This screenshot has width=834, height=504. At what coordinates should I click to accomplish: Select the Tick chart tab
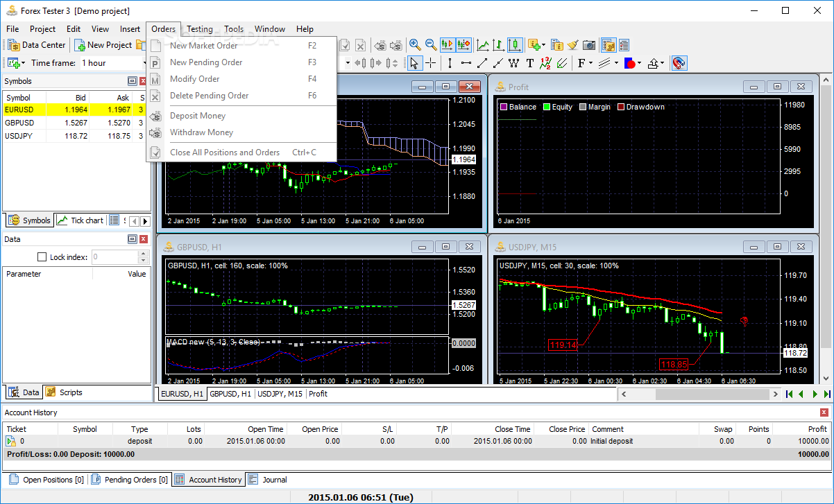[80, 220]
